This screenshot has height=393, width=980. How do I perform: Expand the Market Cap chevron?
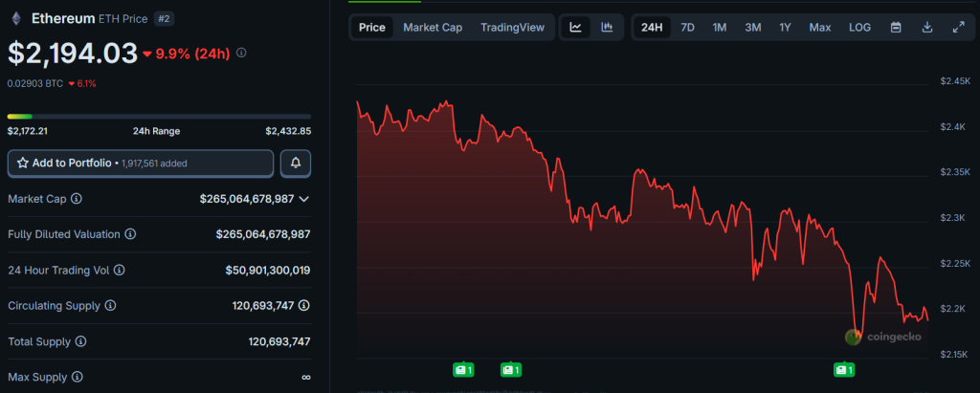pyautogui.click(x=304, y=199)
